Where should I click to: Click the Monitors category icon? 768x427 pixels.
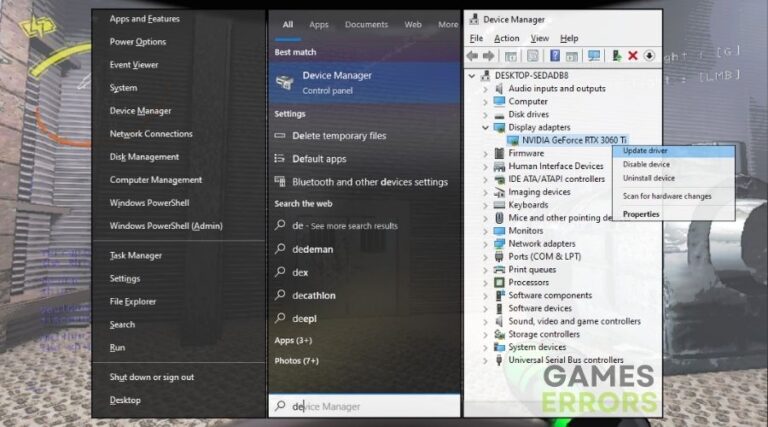(499, 231)
